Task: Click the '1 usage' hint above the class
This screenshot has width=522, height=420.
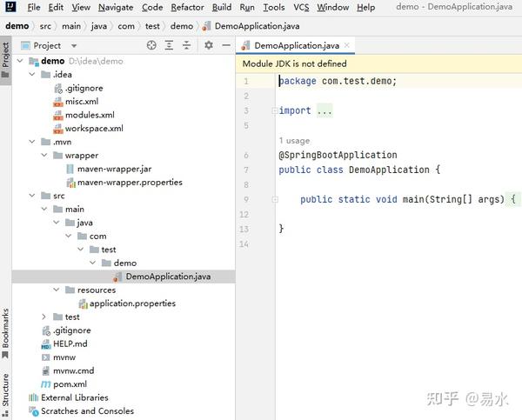Action: 294,140
